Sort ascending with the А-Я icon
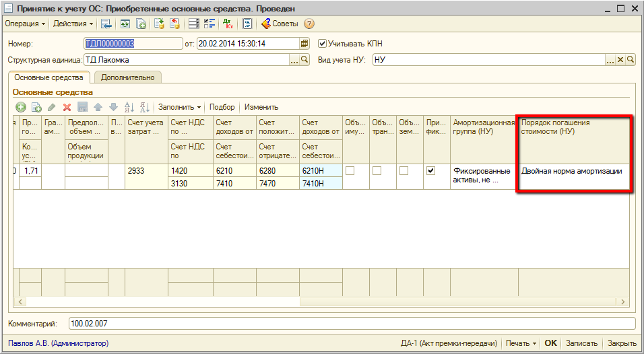Viewport: 644px width, 354px height. 129,107
